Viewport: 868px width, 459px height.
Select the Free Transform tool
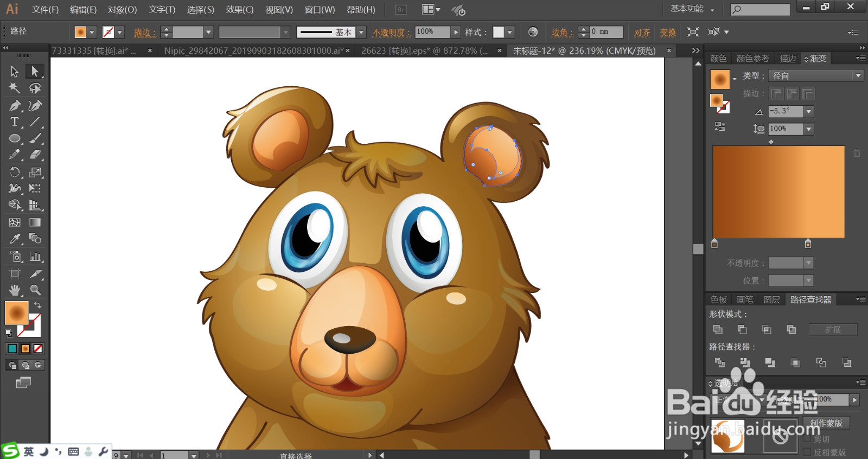click(x=35, y=188)
